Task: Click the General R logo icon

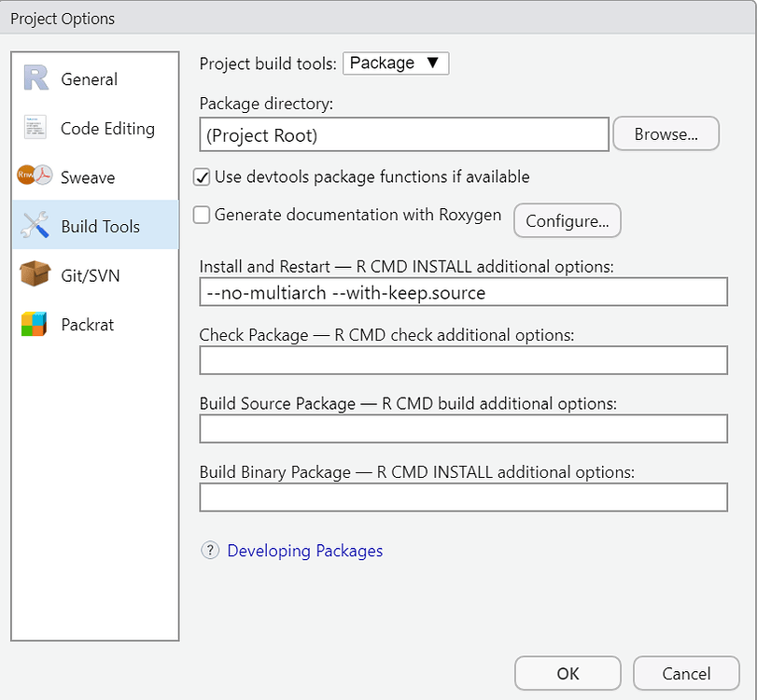Action: [35, 77]
